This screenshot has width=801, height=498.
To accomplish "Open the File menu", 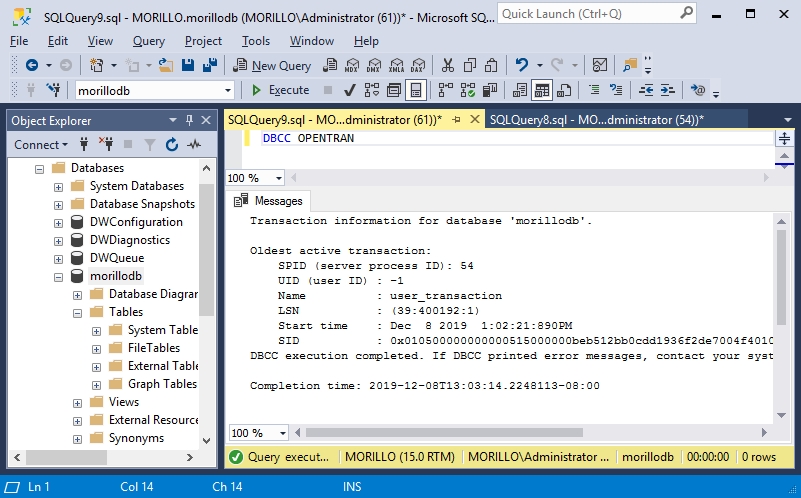I will click(x=19, y=41).
